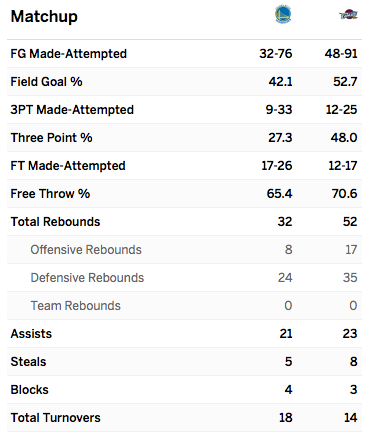Select Cavaliers field goals value 48-91
Viewport: 372px width, 432px height.
pos(341,54)
